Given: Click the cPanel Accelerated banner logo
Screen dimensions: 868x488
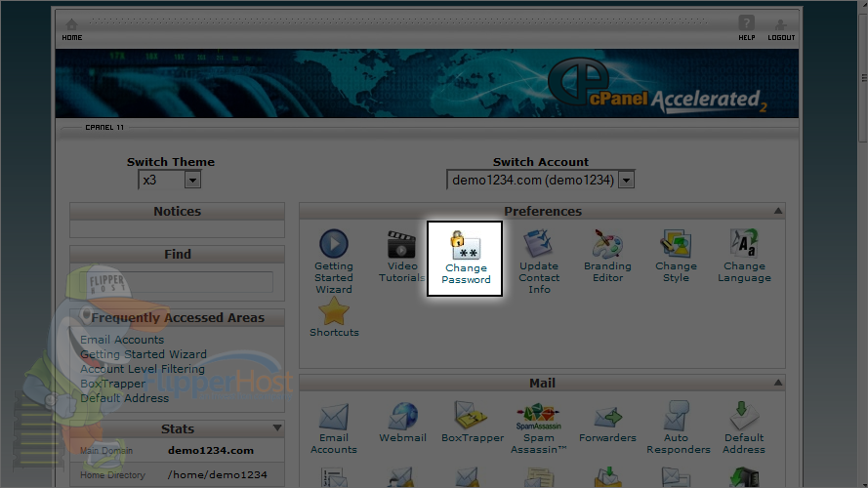Looking at the screenshot, I should (x=658, y=86).
